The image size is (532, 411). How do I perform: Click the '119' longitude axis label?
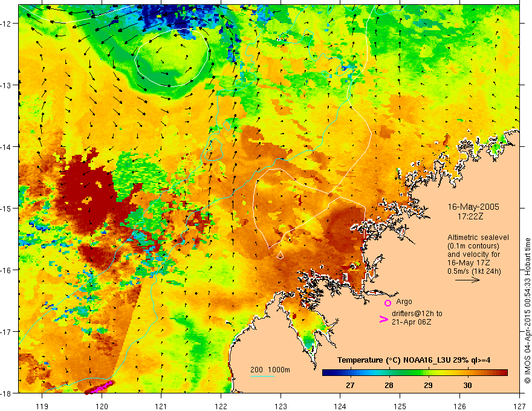(42, 406)
